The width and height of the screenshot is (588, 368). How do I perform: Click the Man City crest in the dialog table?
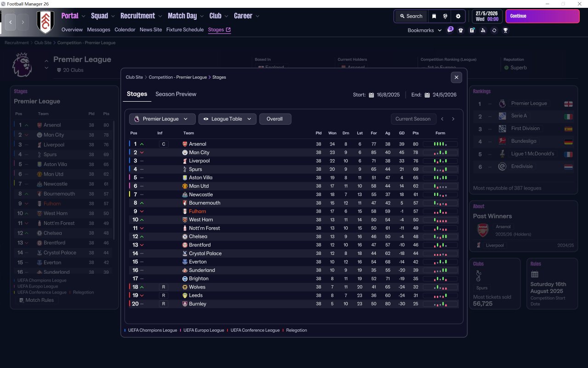185,153
